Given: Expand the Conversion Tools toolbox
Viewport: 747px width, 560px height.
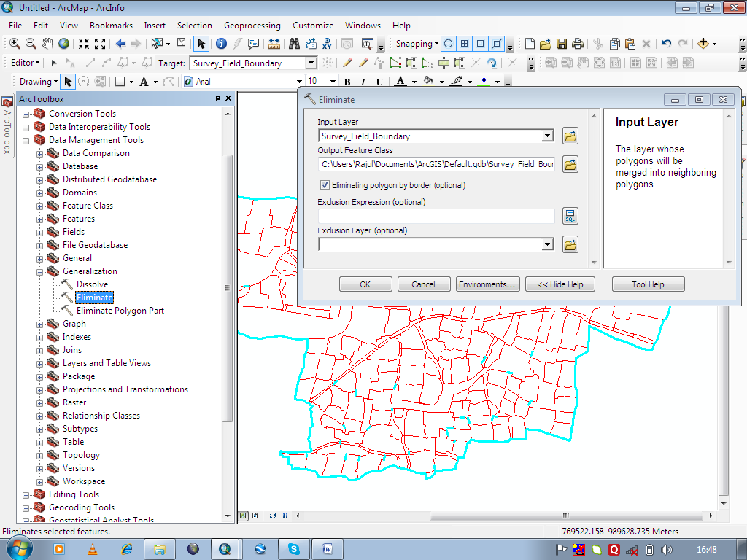Looking at the screenshot, I should point(26,114).
